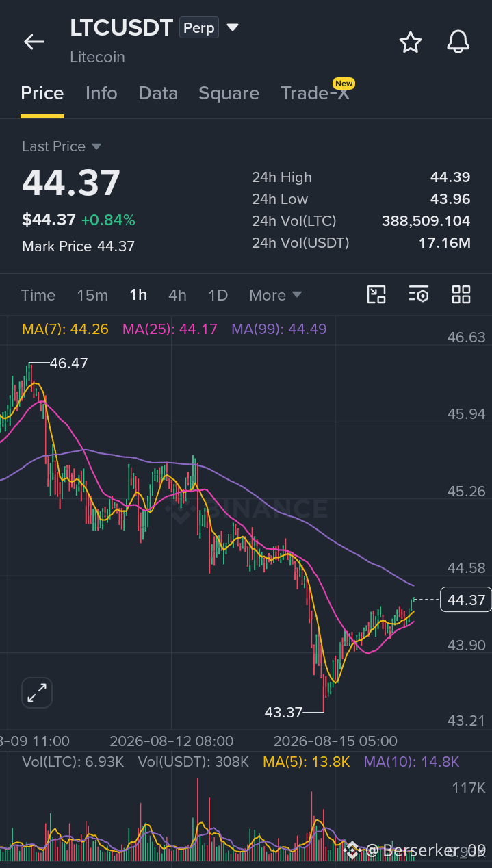
Task: Tap the Perp contract badge
Action: click(x=198, y=28)
